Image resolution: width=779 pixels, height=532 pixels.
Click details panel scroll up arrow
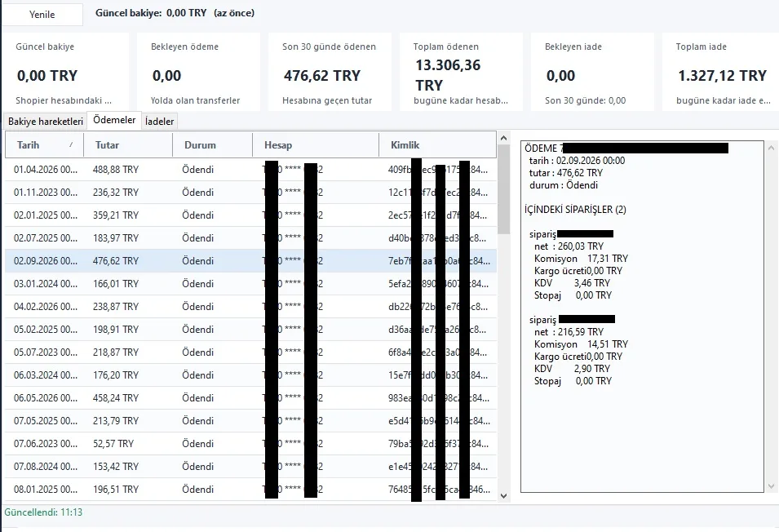click(x=771, y=148)
